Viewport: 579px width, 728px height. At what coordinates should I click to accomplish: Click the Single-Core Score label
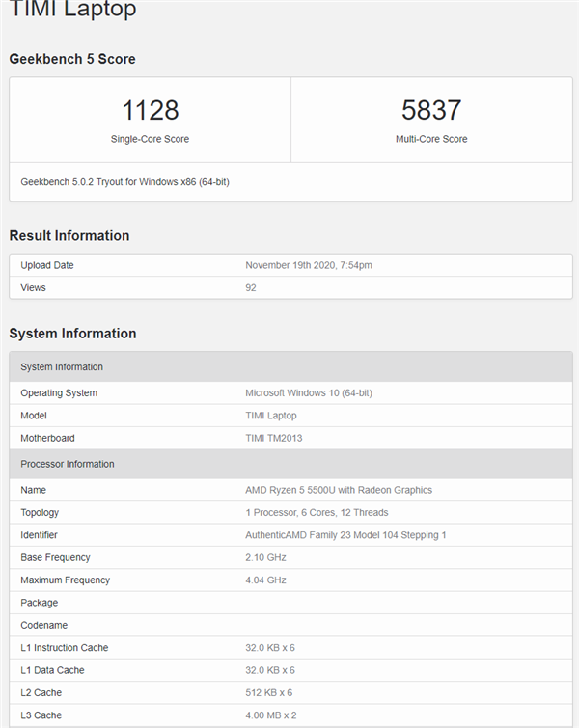[x=150, y=139]
